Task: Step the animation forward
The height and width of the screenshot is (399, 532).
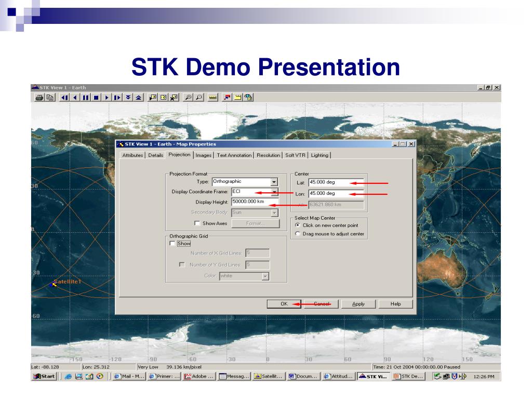Action: (x=117, y=98)
